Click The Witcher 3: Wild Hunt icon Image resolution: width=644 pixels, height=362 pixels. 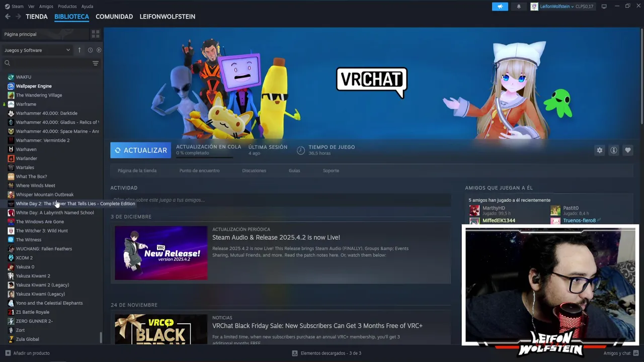click(x=11, y=231)
